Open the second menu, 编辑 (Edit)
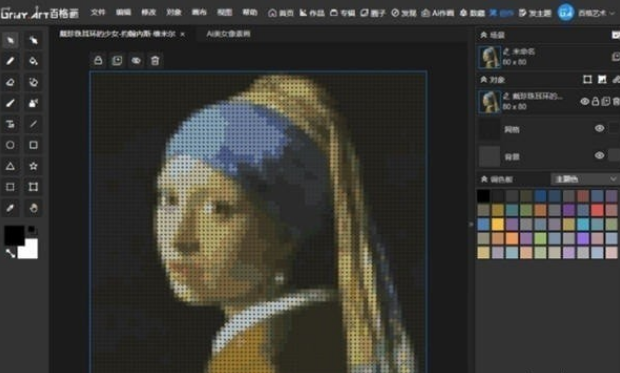 click(123, 12)
